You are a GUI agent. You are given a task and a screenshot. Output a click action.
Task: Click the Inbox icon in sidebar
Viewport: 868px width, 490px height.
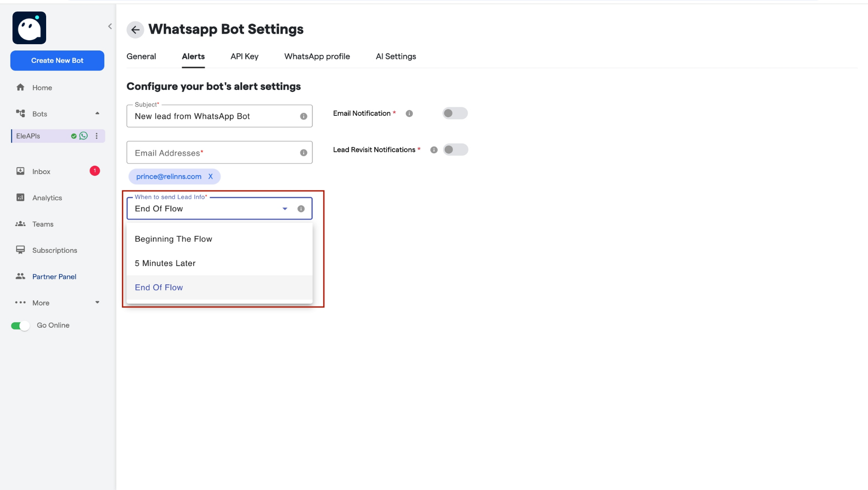[x=20, y=171]
